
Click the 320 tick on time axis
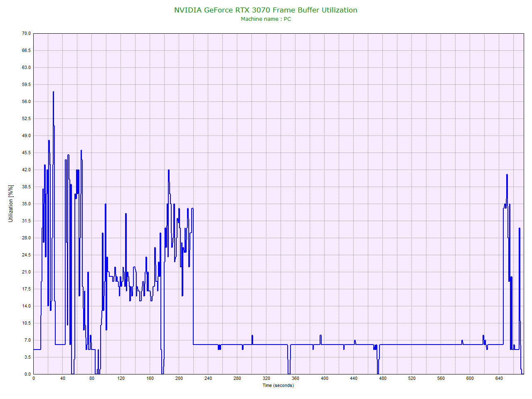coord(266,378)
